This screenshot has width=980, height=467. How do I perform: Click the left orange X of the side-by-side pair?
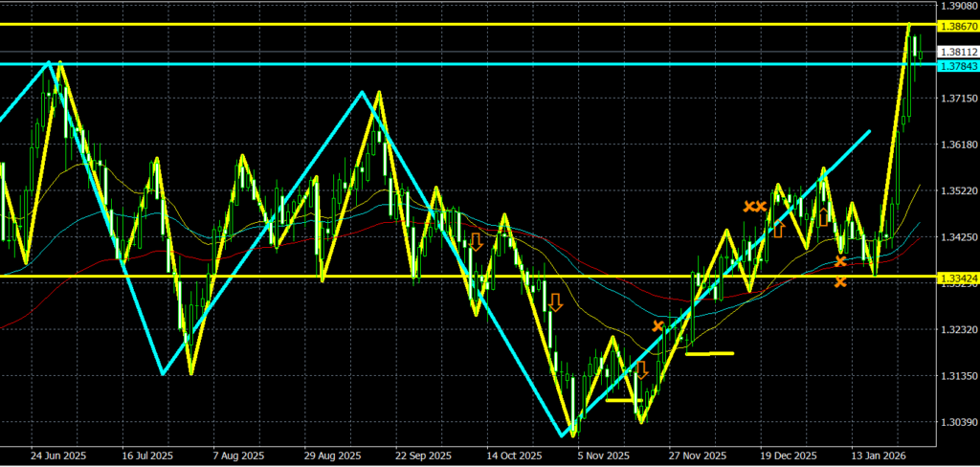(749, 206)
